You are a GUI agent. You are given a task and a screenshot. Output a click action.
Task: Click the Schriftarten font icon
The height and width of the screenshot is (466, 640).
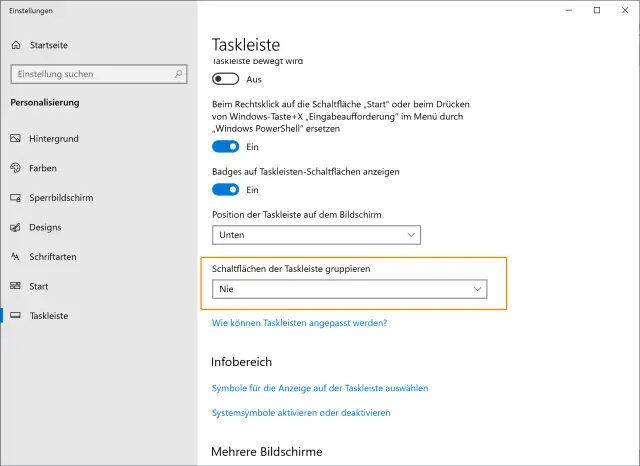tap(16, 257)
